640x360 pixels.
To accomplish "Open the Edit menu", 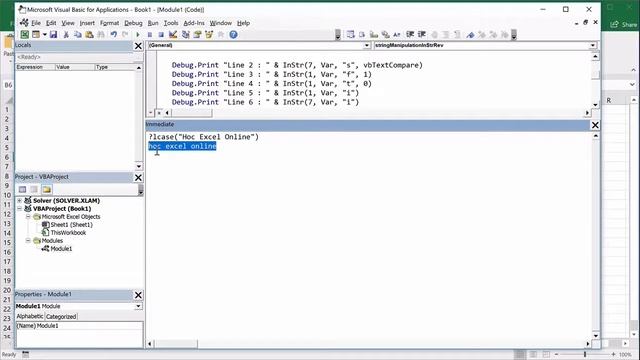I will tap(51, 23).
